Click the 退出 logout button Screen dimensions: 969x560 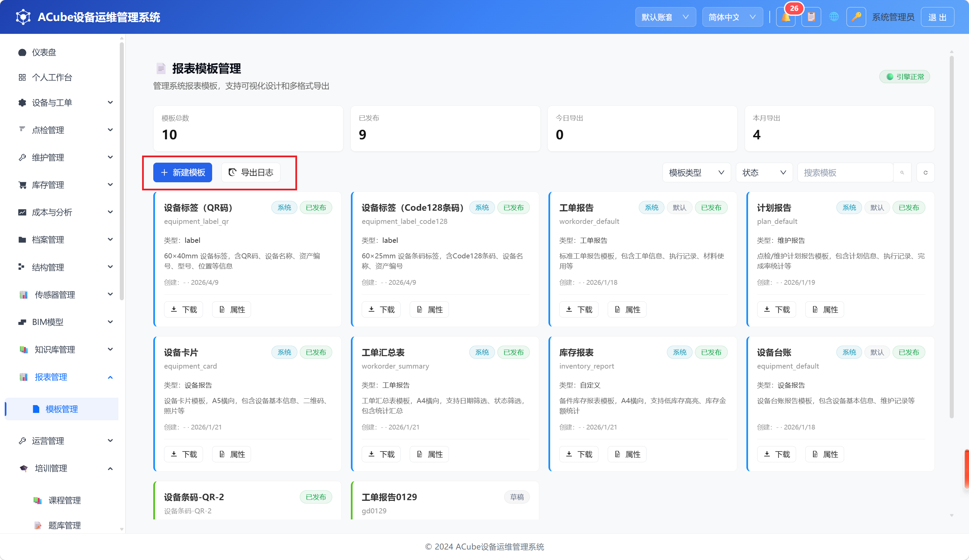(x=938, y=17)
